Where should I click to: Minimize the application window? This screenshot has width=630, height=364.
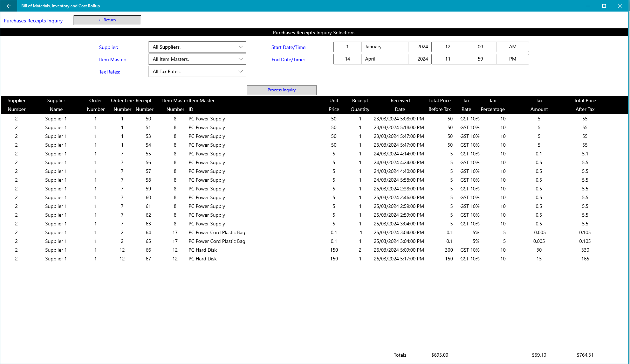[588, 6]
